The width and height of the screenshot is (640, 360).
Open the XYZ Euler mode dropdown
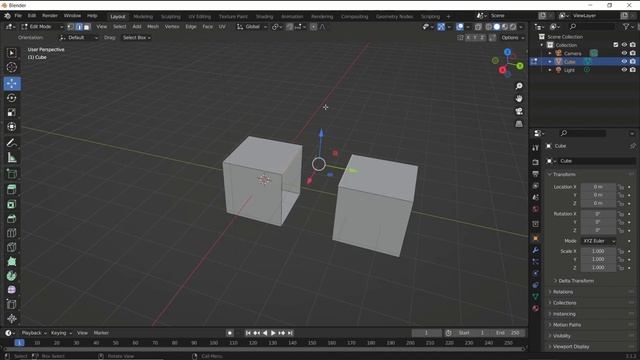[599, 241]
